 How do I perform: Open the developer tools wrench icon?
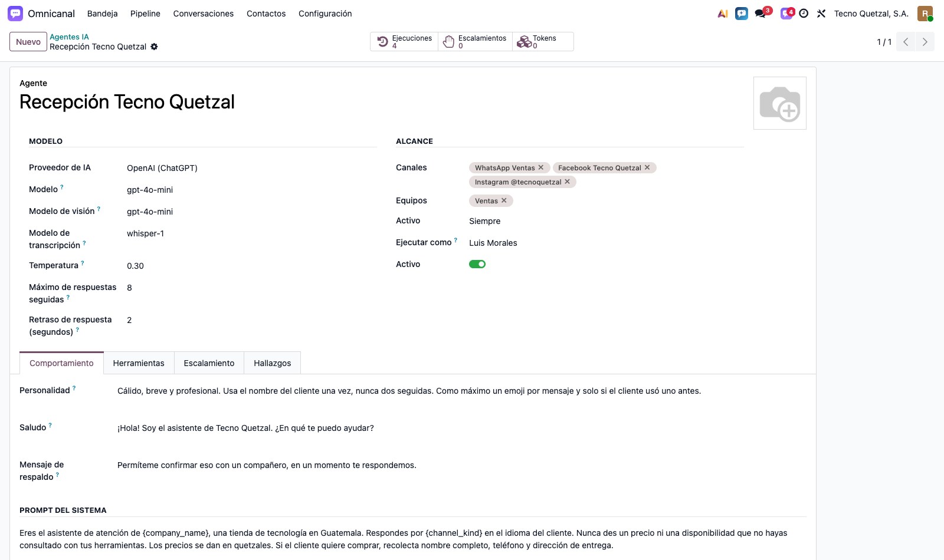[x=821, y=14]
